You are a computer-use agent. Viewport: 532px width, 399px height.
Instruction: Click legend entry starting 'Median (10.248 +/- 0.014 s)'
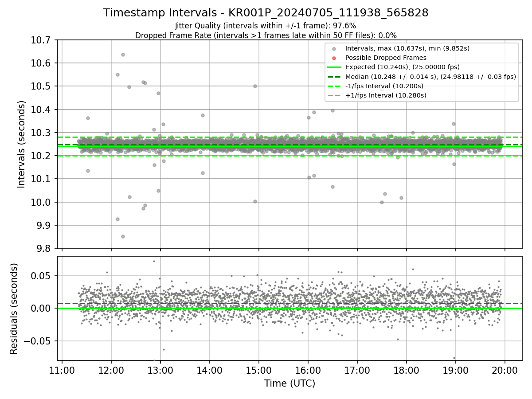coord(430,77)
